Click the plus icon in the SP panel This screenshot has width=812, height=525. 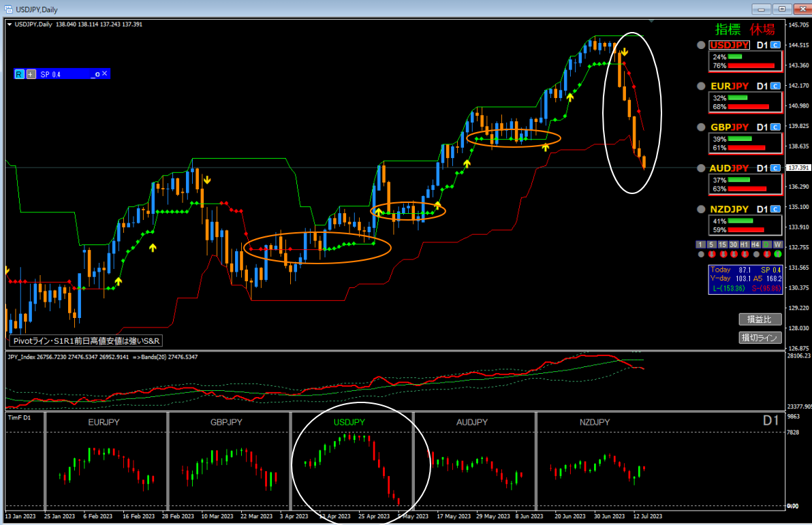click(31, 74)
